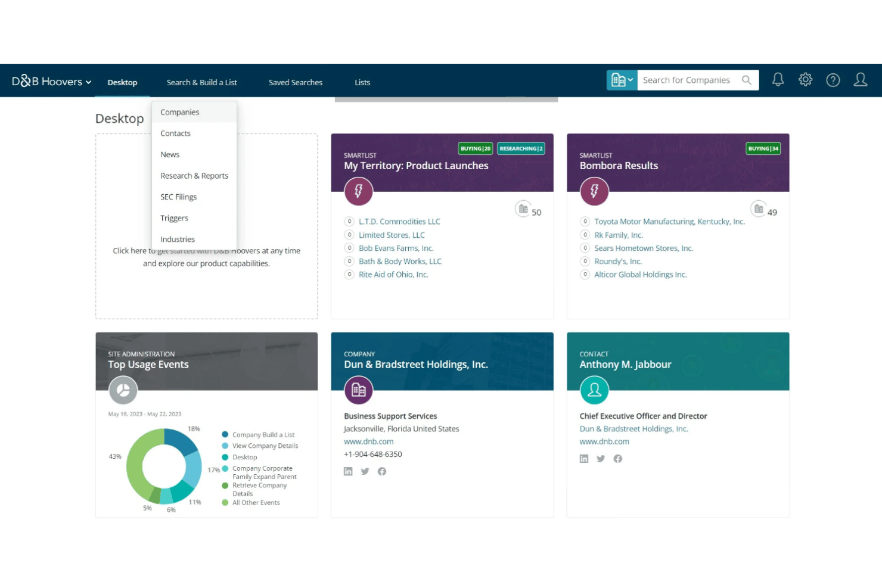Choose Companies from the dropdown menu
Viewport: 882px width, 588px height.
(x=194, y=112)
